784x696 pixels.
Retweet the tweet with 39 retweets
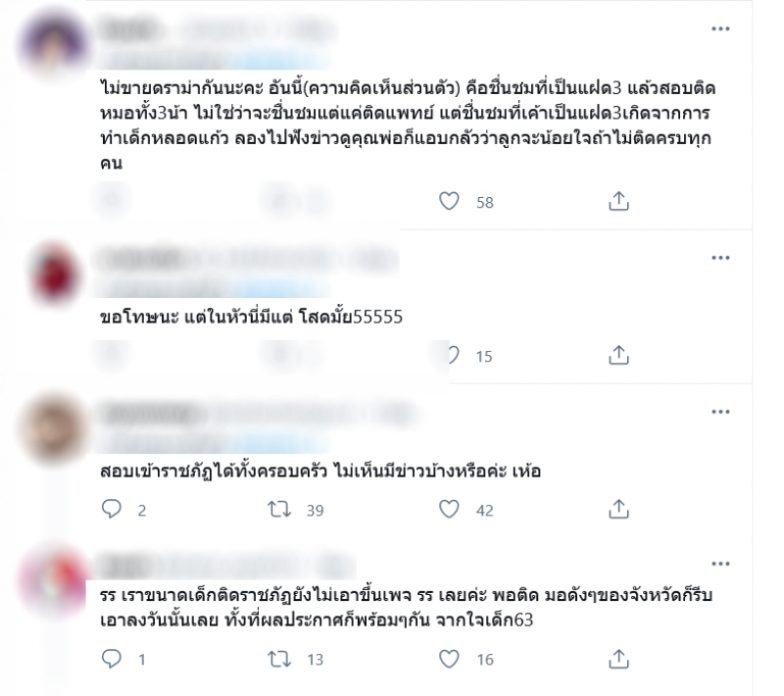(279, 509)
